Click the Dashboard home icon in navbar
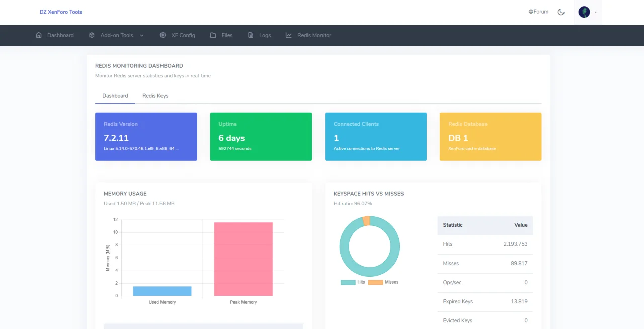644x329 pixels. (x=39, y=35)
